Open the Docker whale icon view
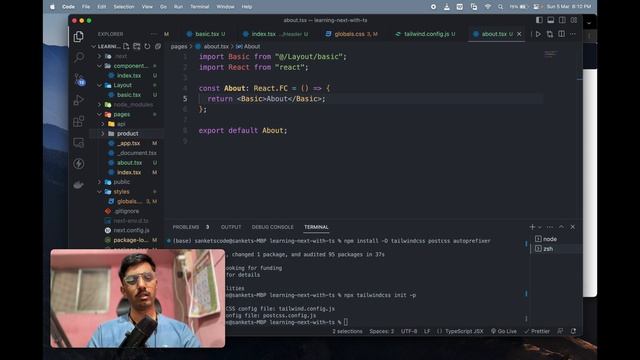Image resolution: width=640 pixels, height=360 pixels. click(x=78, y=185)
